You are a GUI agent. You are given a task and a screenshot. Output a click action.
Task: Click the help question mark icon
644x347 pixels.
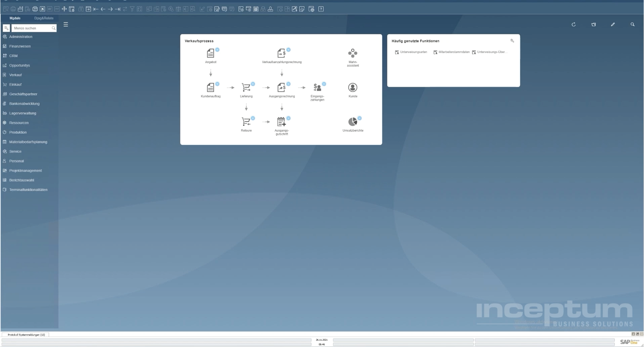pos(321,9)
